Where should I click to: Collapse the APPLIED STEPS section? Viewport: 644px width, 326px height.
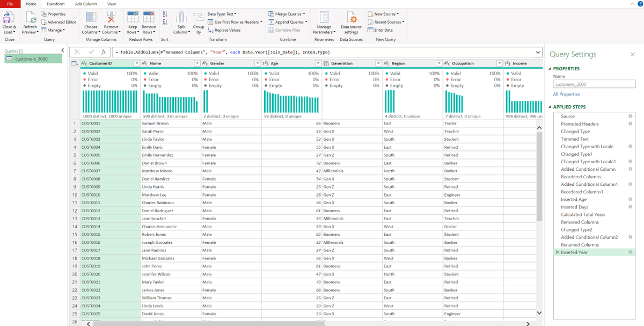550,107
